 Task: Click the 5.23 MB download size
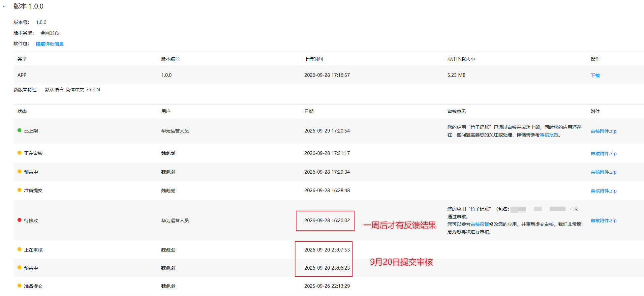456,75
